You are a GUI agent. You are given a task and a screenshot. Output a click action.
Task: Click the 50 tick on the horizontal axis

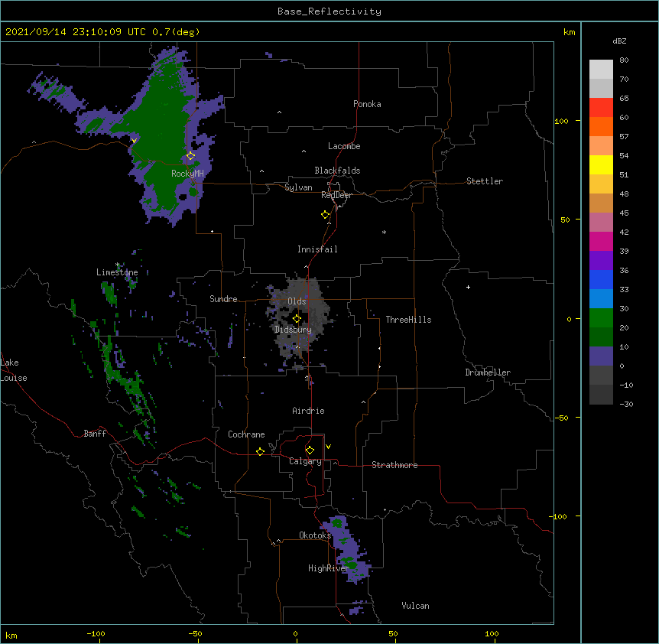(393, 633)
